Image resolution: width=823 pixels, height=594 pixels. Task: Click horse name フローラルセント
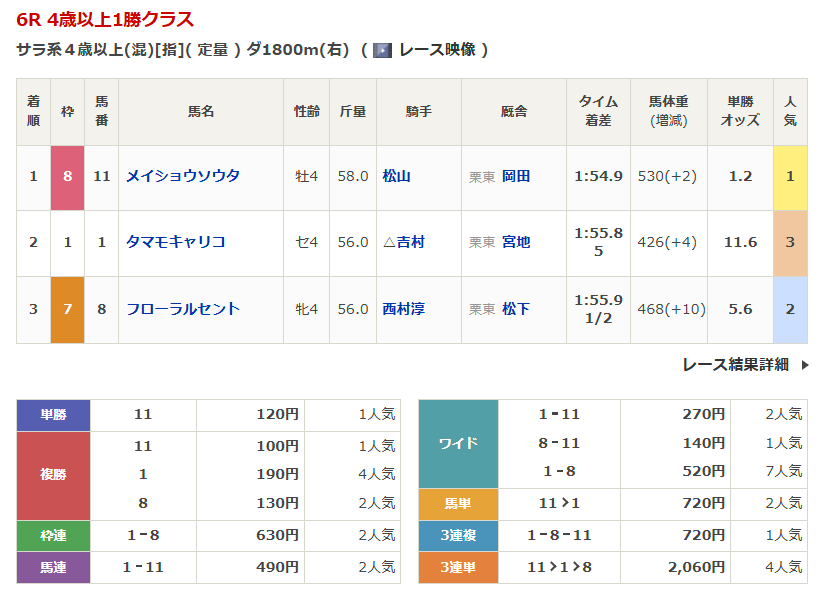183,309
